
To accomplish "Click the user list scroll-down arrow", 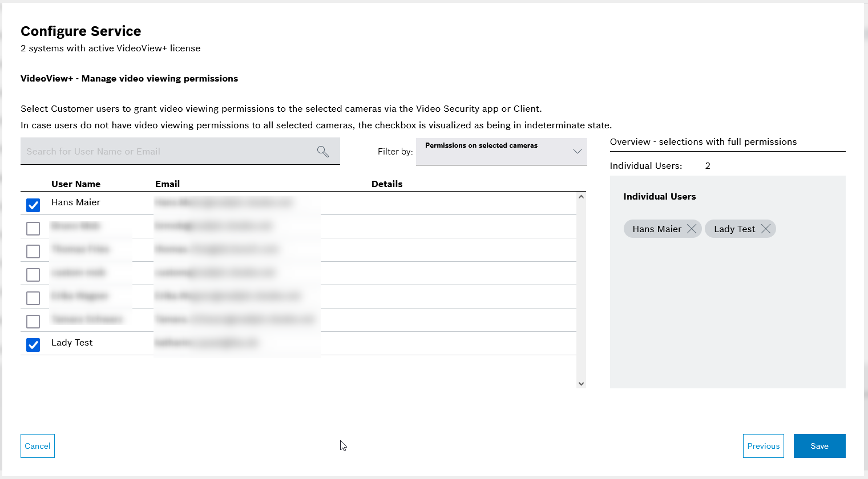I will 581,384.
